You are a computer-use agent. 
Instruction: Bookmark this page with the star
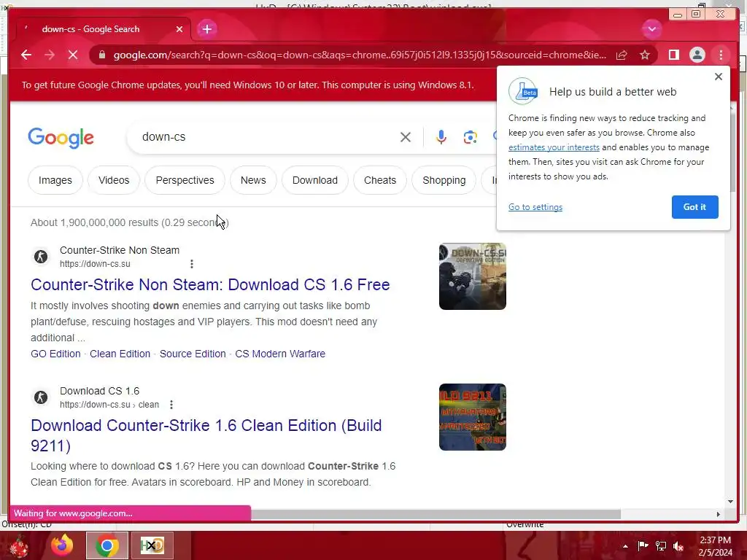coord(645,55)
